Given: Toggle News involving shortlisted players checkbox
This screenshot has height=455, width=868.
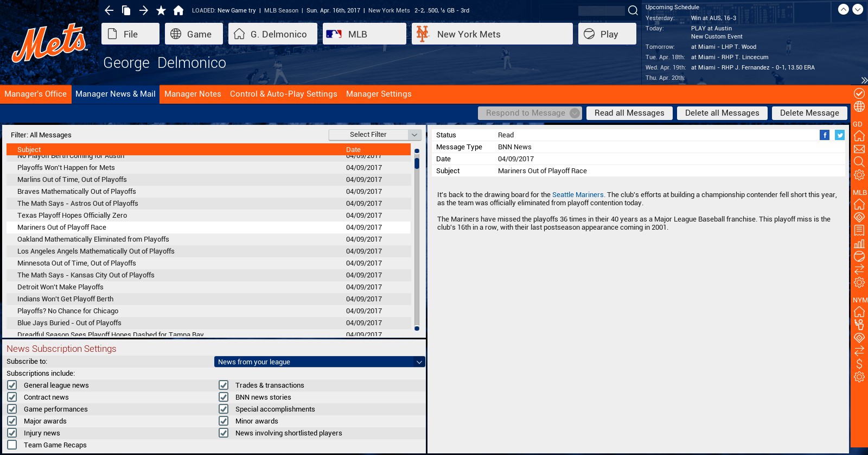Looking at the screenshot, I should tap(224, 433).
